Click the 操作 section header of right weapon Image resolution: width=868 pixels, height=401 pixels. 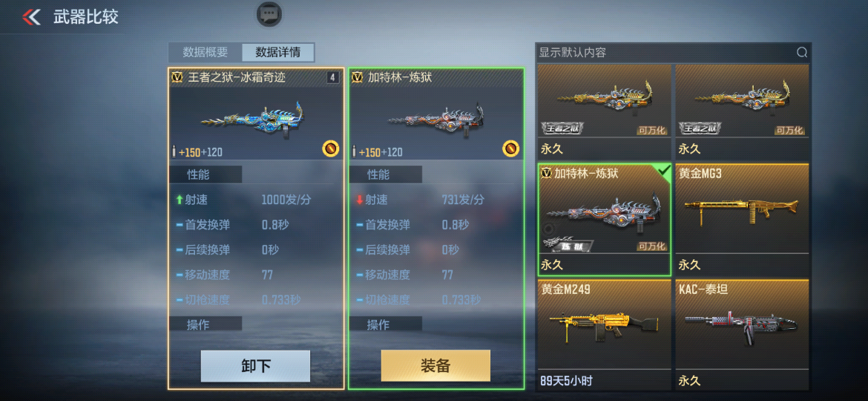click(385, 325)
